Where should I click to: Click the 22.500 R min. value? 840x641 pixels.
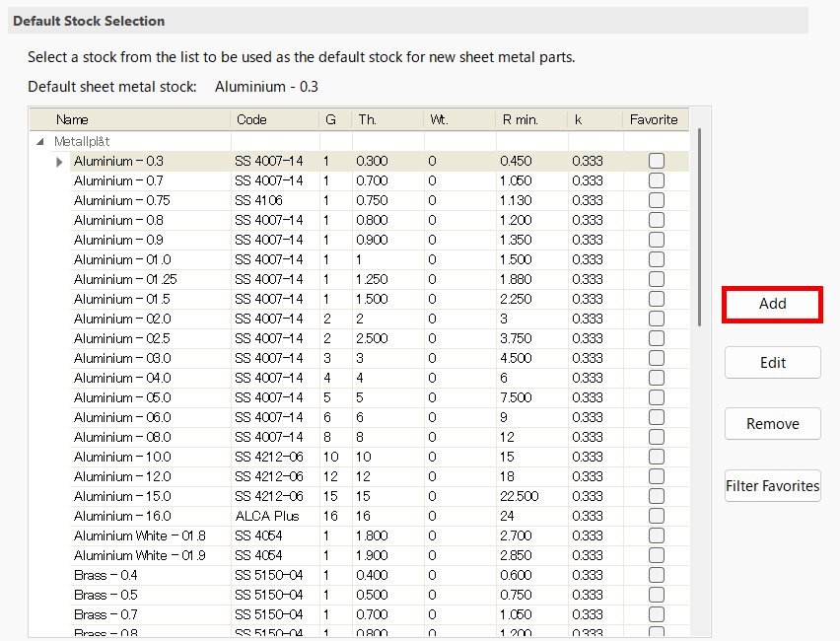[x=520, y=496]
